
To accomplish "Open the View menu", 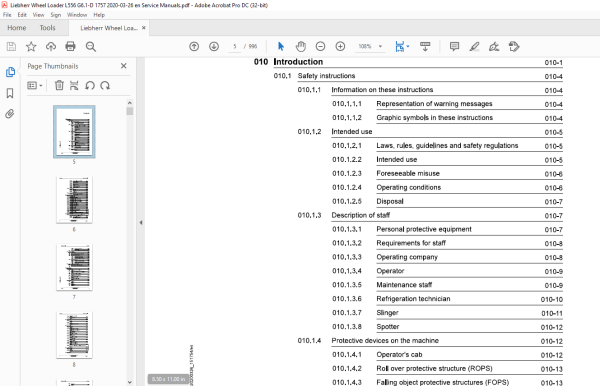I will pos(39,15).
